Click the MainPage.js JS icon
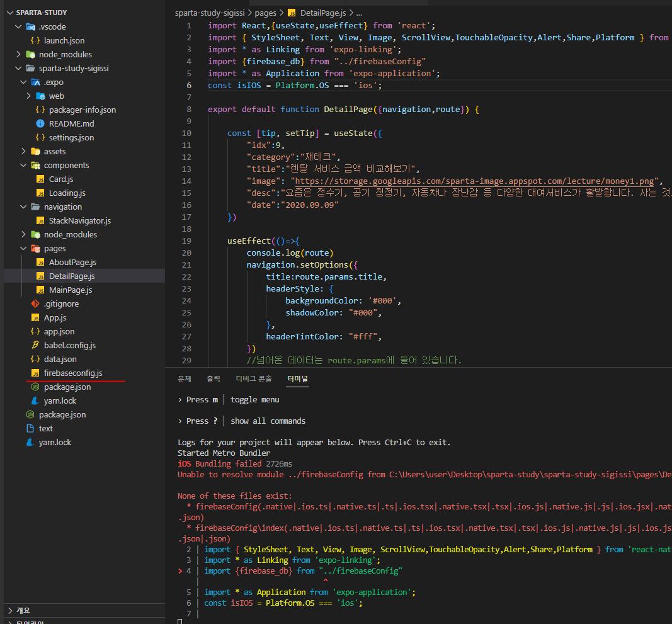The height and width of the screenshot is (624, 672). [40, 290]
